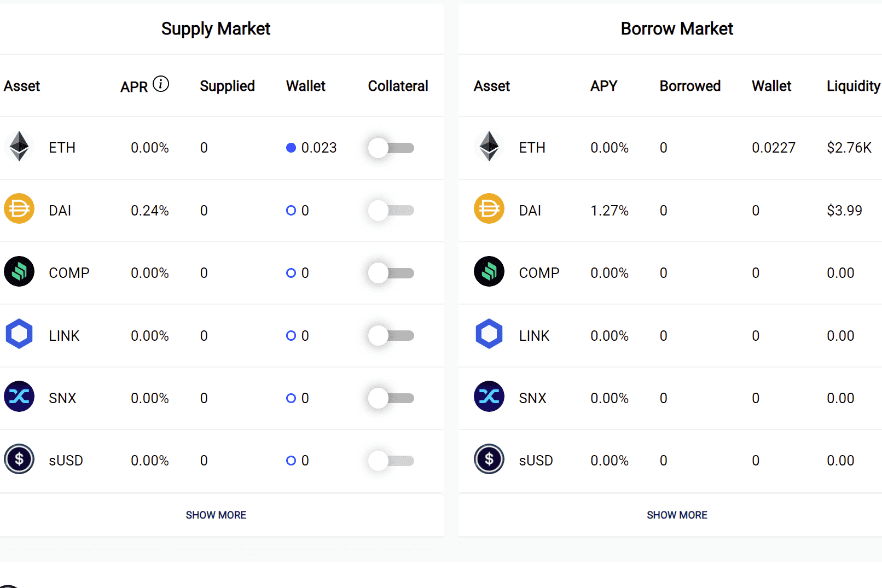Select the DAI icon in Supply Market
The image size is (882, 588).
point(19,209)
